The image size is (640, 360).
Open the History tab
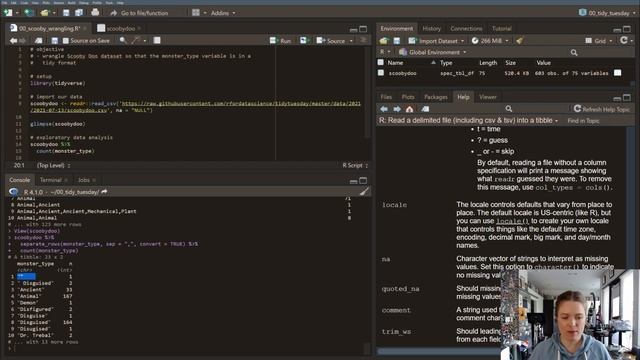click(431, 29)
